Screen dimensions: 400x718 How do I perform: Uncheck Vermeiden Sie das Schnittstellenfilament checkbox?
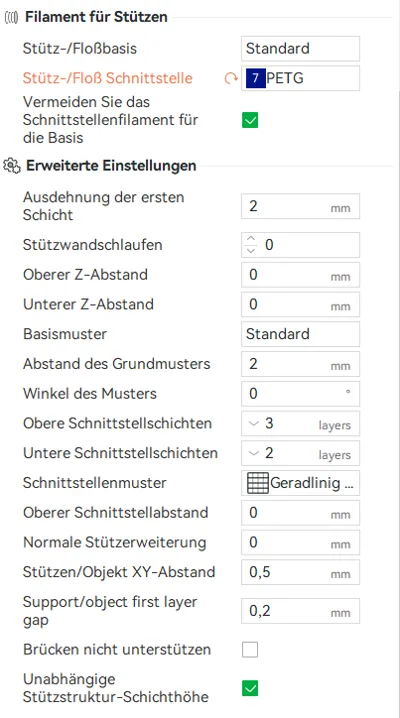click(x=250, y=120)
